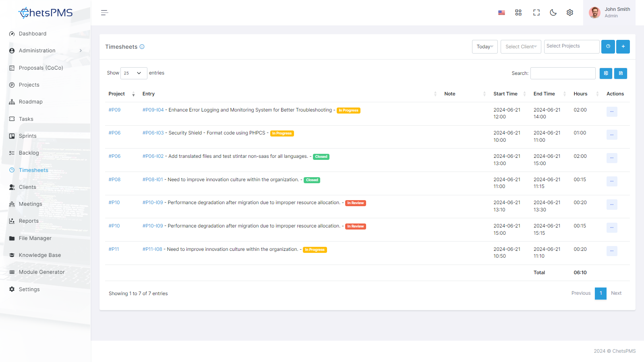Sort table by Start Time column

[x=509, y=94]
